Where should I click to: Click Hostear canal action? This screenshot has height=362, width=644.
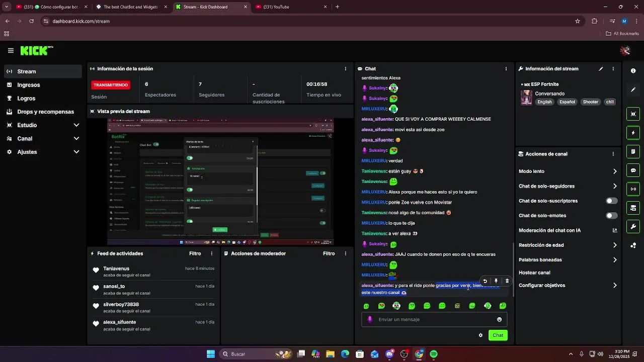[x=534, y=273]
